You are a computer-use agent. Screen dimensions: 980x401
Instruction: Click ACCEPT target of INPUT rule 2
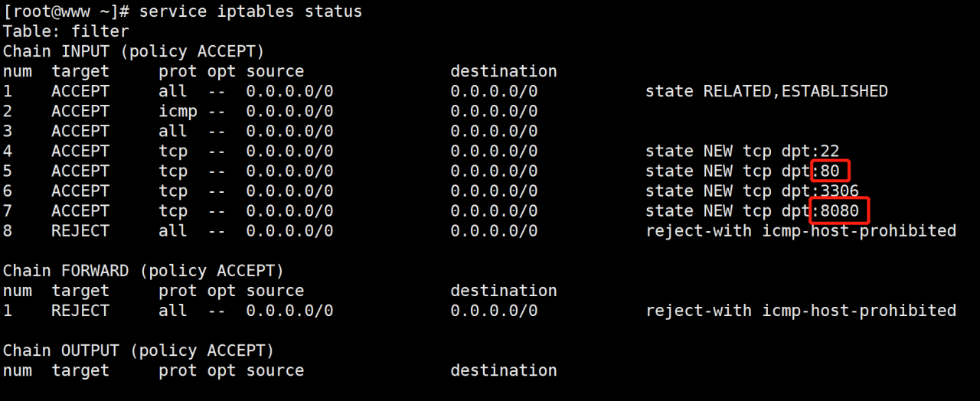click(80, 111)
